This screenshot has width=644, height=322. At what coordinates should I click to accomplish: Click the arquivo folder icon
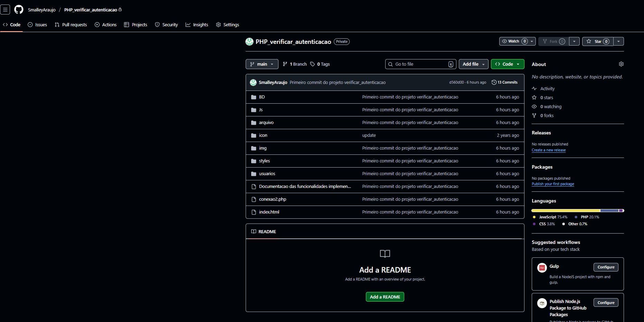254,123
